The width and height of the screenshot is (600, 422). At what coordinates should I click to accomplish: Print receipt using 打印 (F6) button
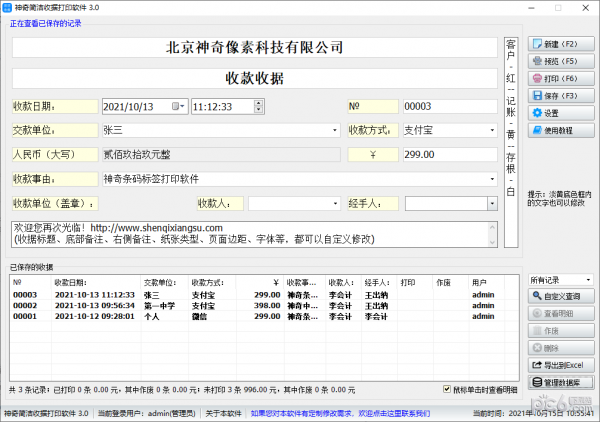561,78
